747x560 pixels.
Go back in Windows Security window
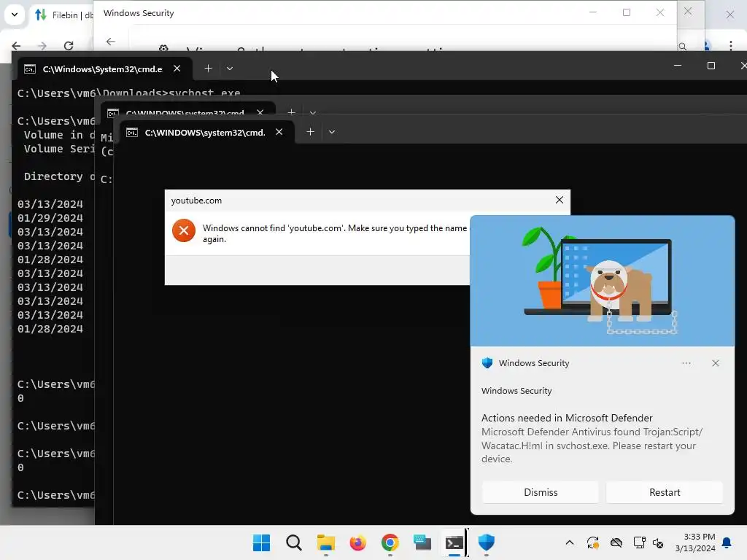pyautogui.click(x=111, y=42)
